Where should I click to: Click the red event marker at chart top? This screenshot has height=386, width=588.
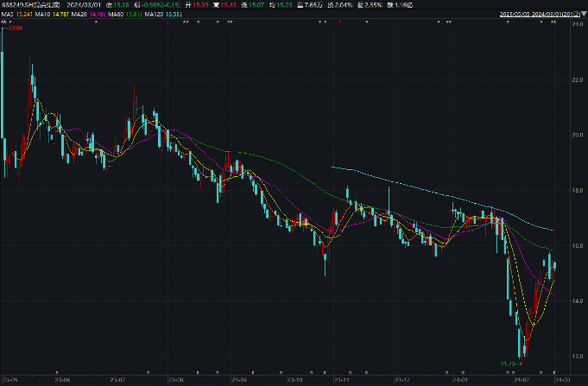pyautogui.click(x=339, y=22)
